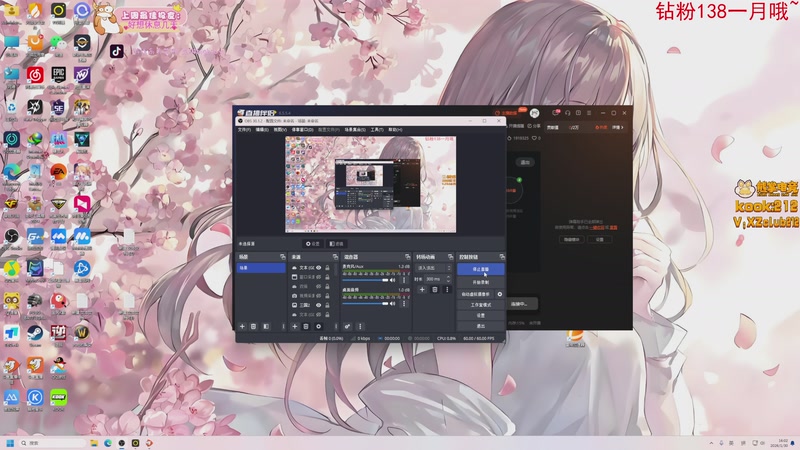This screenshot has height=450, width=800.
Task: Open source properties gear in Sources panel
Action: click(x=318, y=327)
